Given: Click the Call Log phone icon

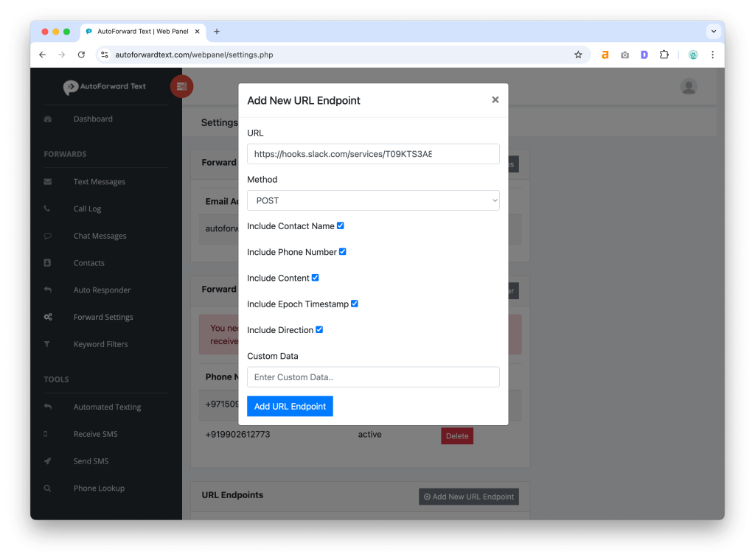Looking at the screenshot, I should tap(48, 209).
